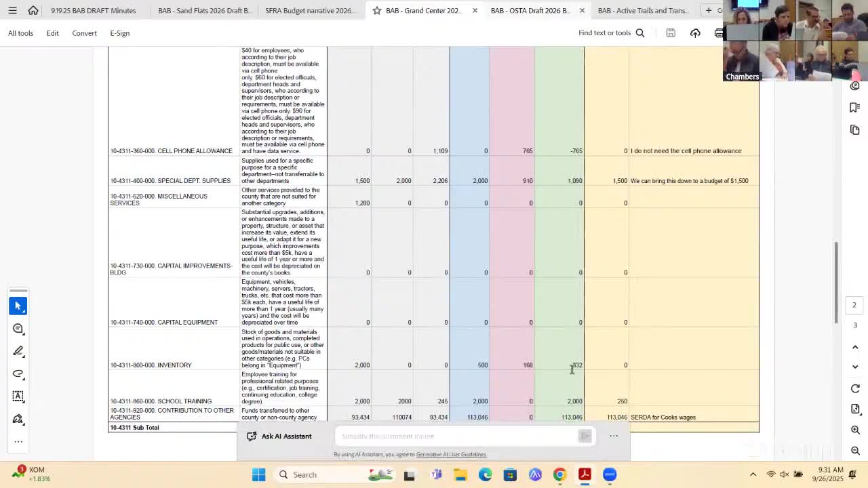Go to previous page with up chevron
The image size is (868, 488).
click(x=855, y=347)
